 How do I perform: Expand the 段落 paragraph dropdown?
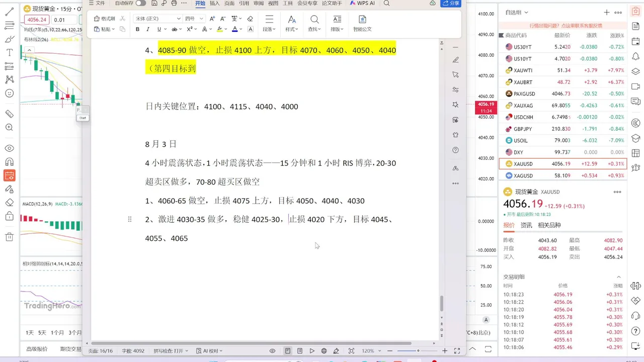click(269, 29)
